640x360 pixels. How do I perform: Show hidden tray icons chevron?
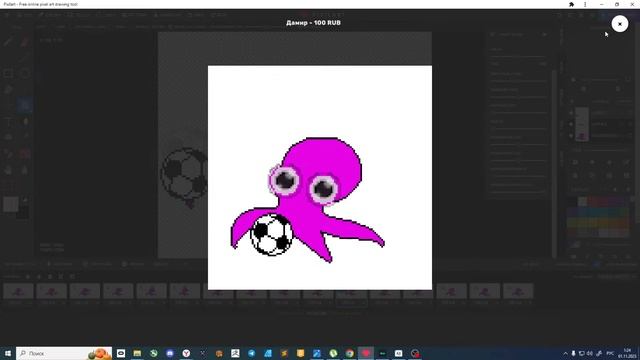pos(565,353)
